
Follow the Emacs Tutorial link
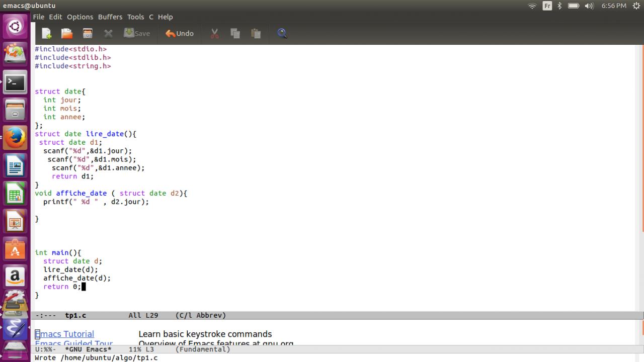(64, 334)
